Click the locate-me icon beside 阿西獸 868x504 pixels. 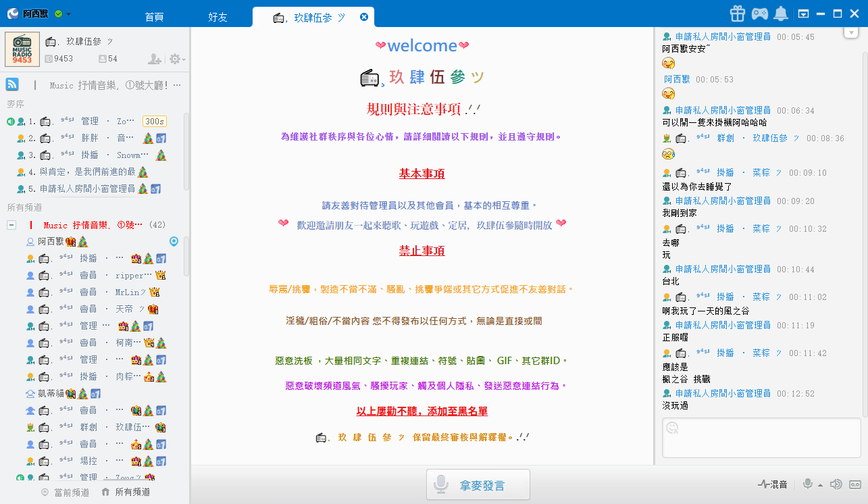coord(174,241)
